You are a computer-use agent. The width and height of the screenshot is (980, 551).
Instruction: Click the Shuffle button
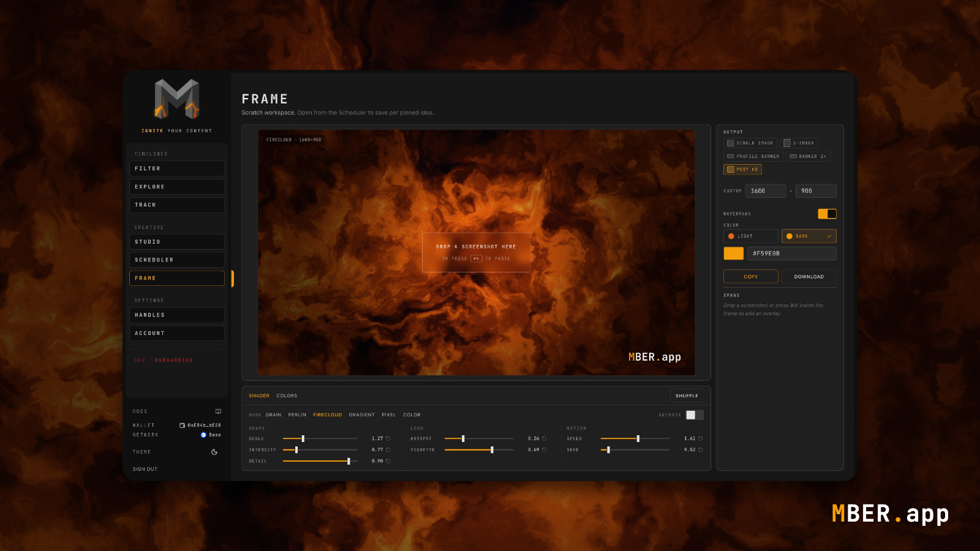tap(687, 395)
